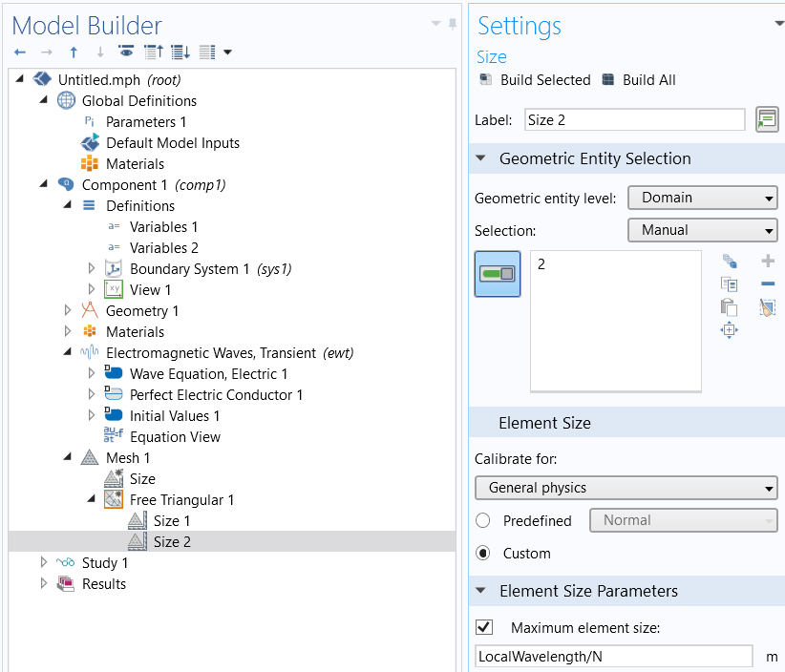The height and width of the screenshot is (672, 785).
Task: Click the Show/hide nodes eye icon in Model Builder
Action: pos(126,52)
